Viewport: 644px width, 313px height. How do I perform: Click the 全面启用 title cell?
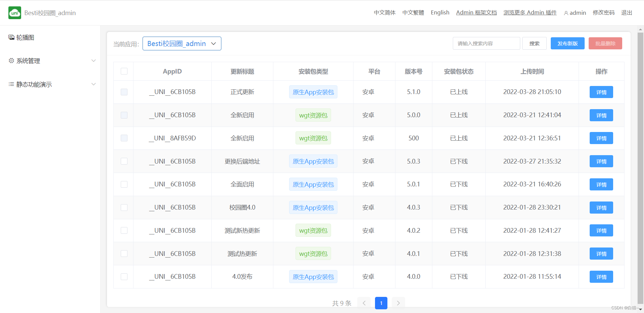[242, 184]
